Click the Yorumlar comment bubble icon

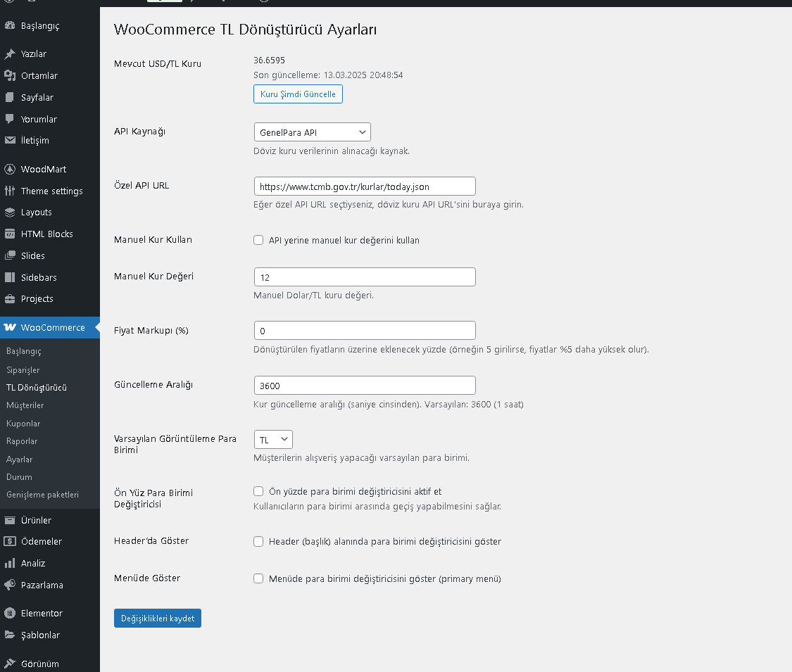[x=10, y=119]
